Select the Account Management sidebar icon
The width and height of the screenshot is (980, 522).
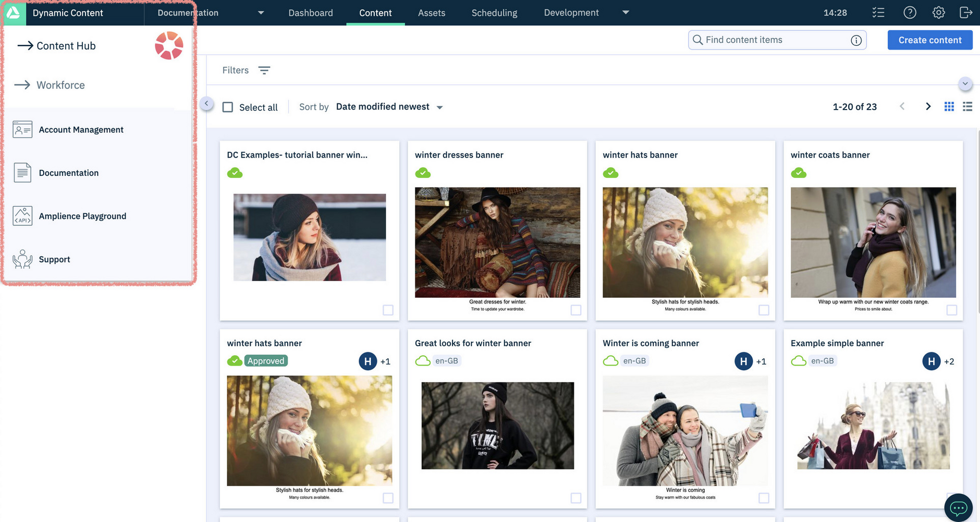coord(22,129)
